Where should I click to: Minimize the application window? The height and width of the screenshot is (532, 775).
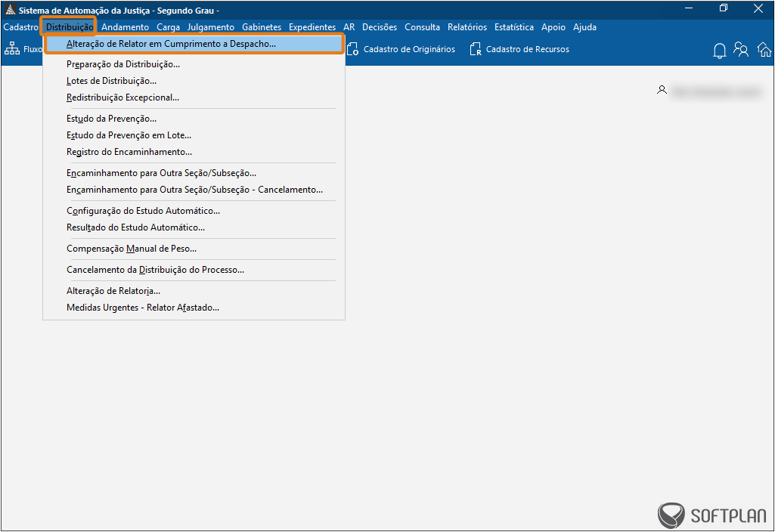click(x=689, y=8)
